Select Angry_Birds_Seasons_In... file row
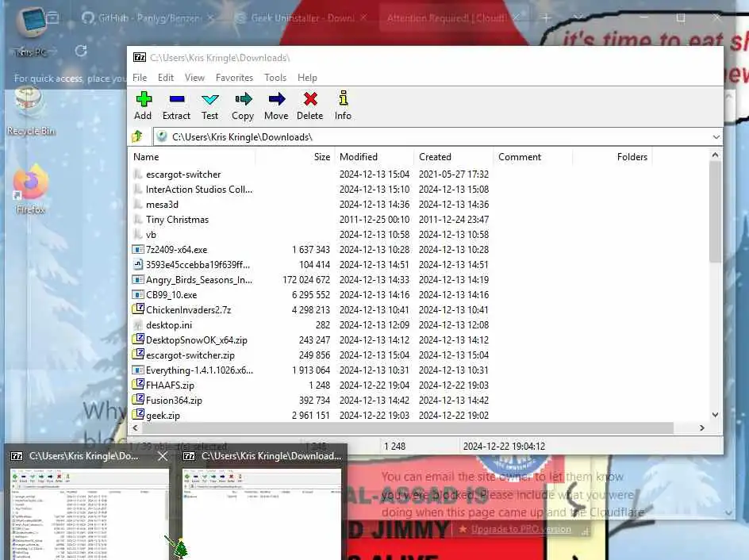749x560 pixels. point(310,279)
